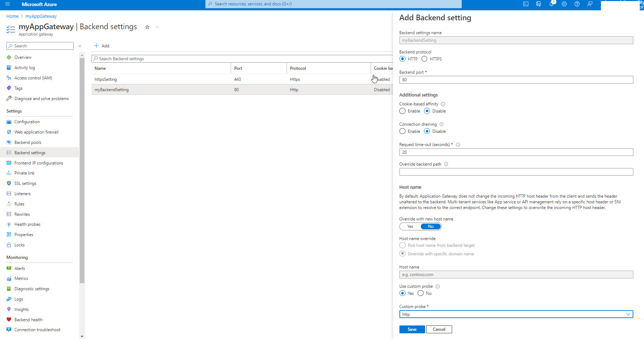
Task: Click the Access control (IAM) icon
Action: 9,78
